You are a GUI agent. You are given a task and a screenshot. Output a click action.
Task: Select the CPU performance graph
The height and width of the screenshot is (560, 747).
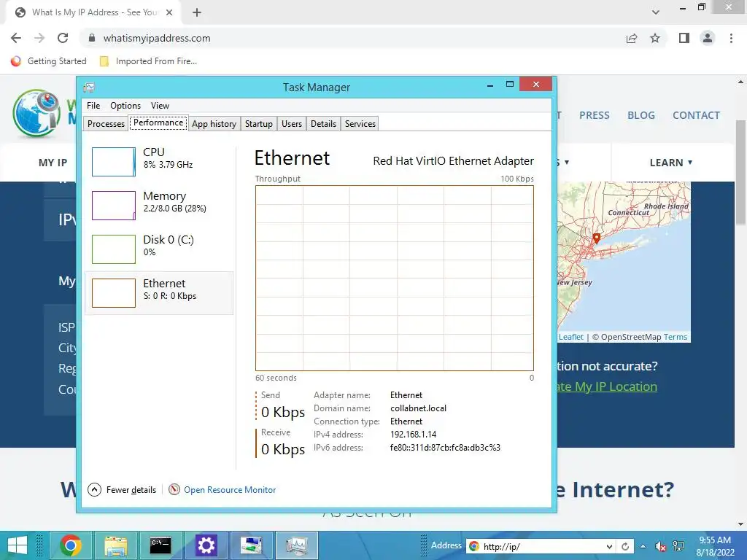click(x=113, y=162)
